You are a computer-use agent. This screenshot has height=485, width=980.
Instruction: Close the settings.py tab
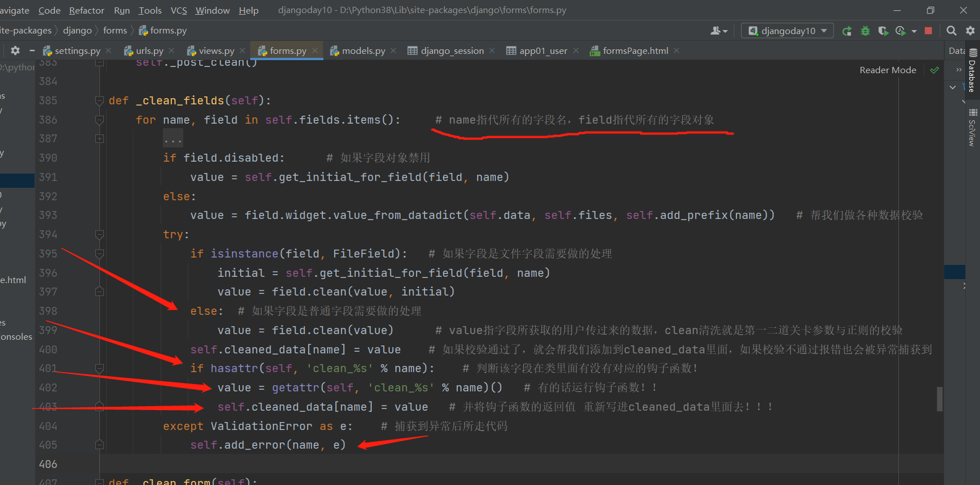coord(108,50)
